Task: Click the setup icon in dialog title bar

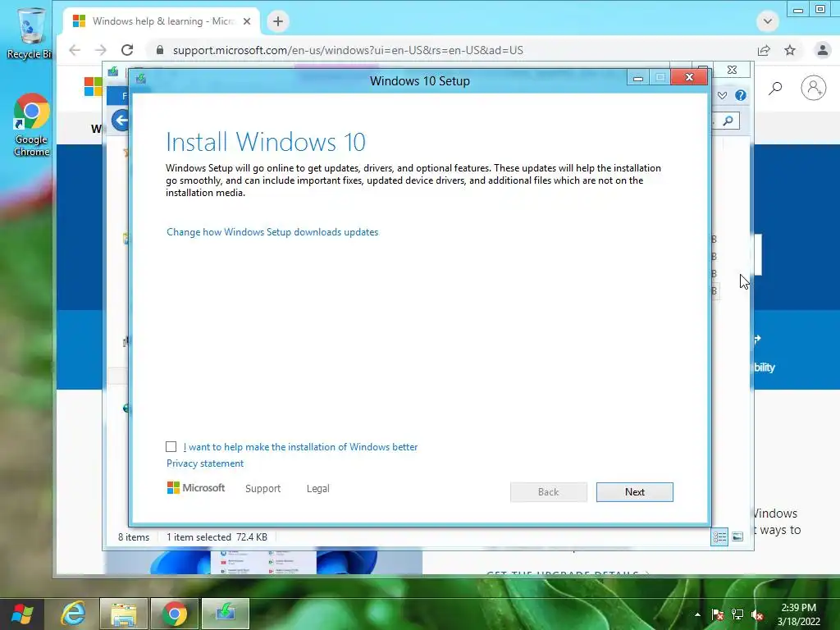Action: (141, 79)
